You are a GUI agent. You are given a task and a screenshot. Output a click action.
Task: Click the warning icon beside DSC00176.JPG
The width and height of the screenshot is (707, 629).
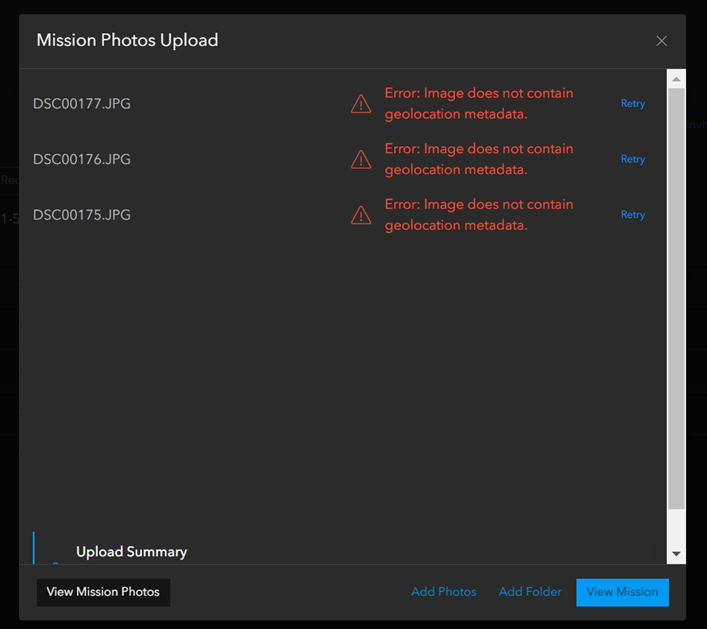click(361, 159)
